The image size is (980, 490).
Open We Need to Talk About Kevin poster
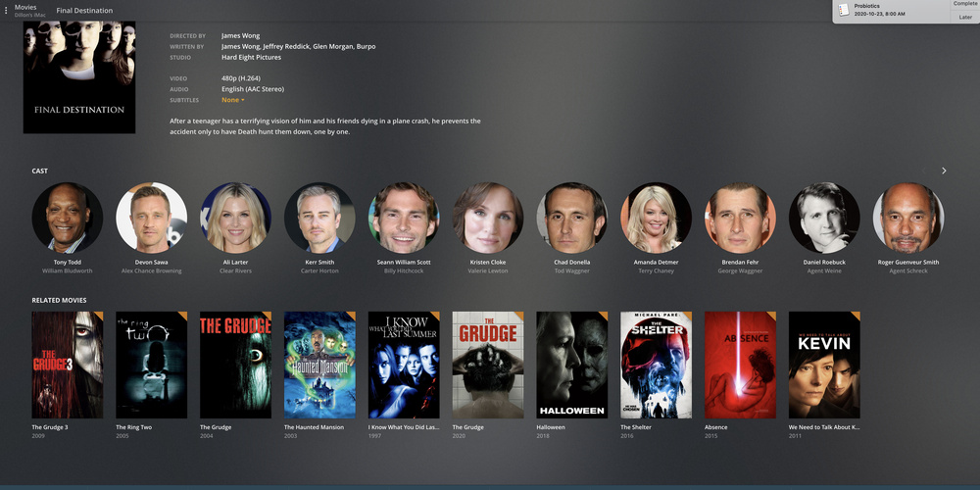824,365
